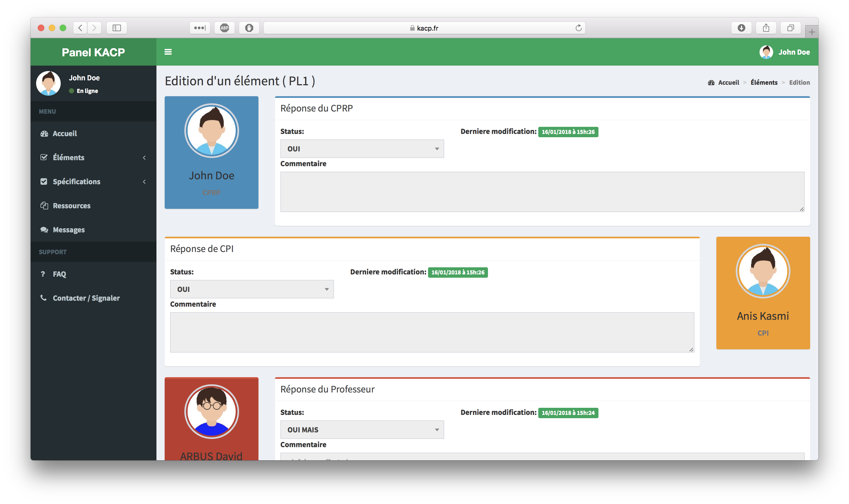Click the Accueil breadcrumb link

click(x=728, y=83)
